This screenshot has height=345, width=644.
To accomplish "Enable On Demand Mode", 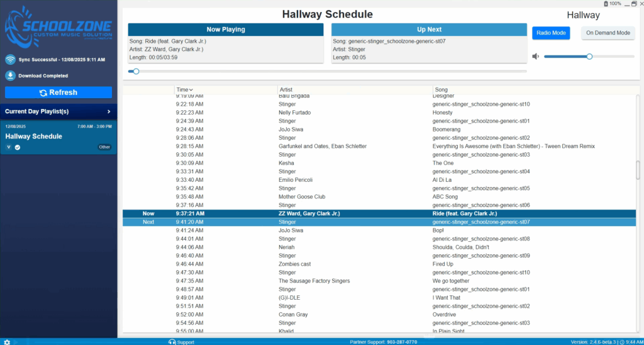I will [x=608, y=33].
